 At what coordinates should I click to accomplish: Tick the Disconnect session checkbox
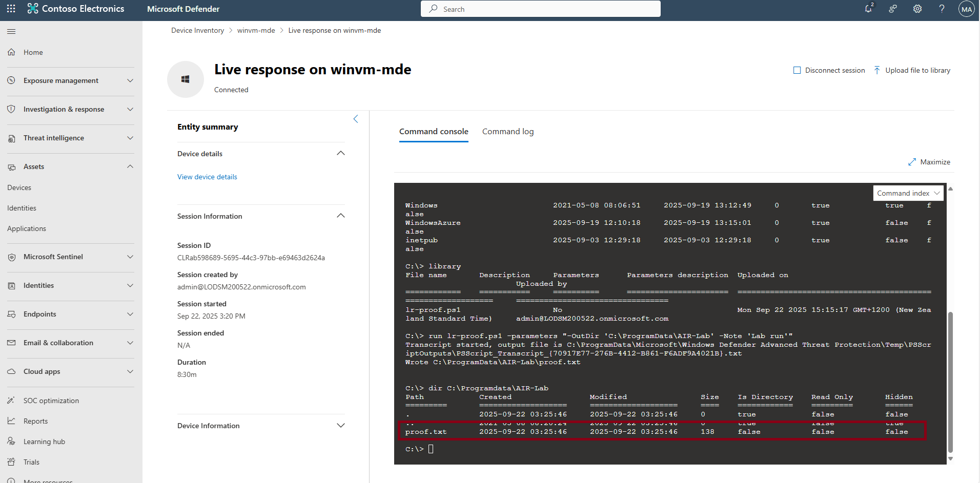click(x=797, y=70)
